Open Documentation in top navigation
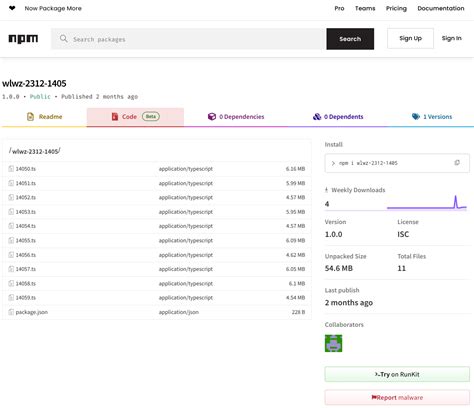The height and width of the screenshot is (408, 474). [x=441, y=8]
